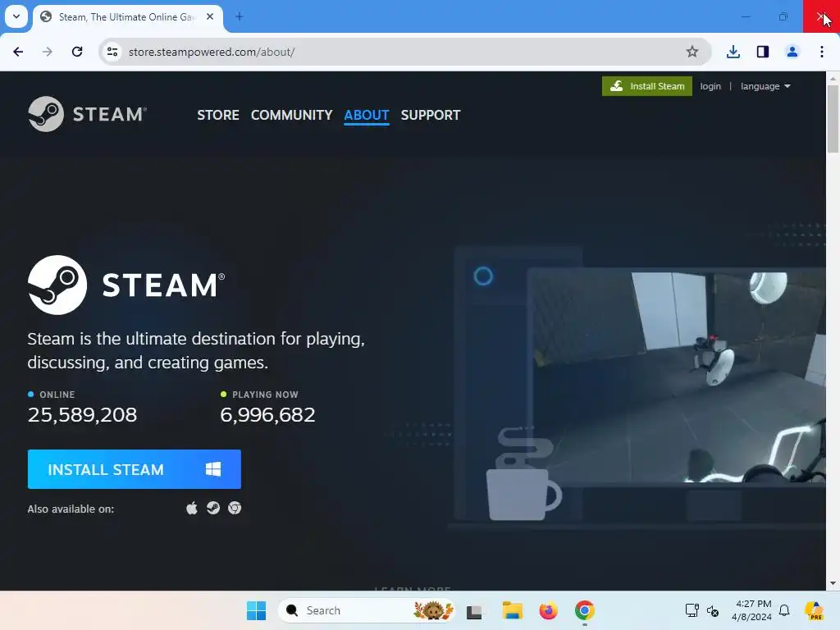Open the Chrome profile avatar icon

tap(792, 52)
